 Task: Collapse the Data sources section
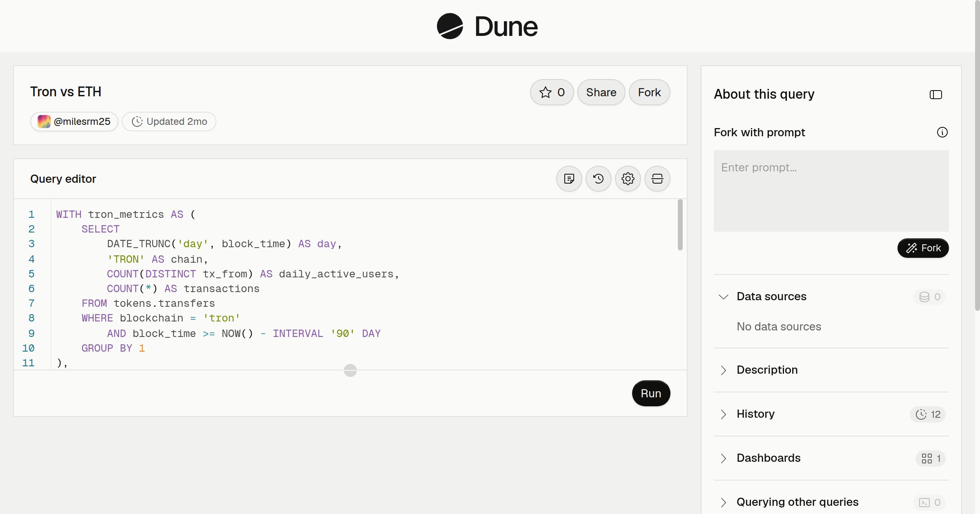(723, 297)
